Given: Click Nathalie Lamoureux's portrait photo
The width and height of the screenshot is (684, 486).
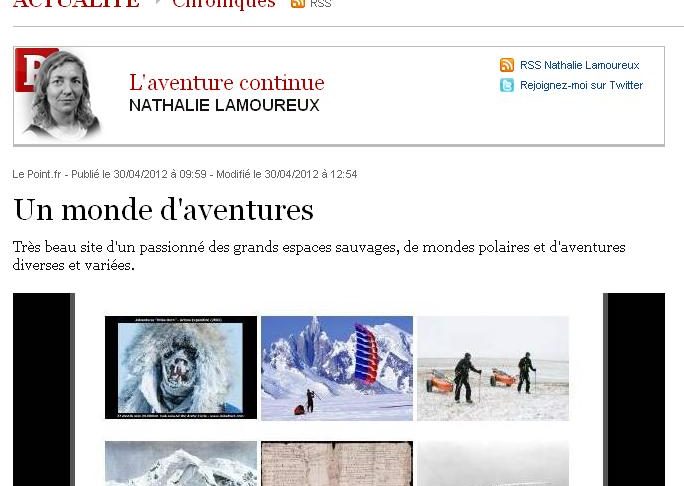Looking at the screenshot, I should click(62, 94).
